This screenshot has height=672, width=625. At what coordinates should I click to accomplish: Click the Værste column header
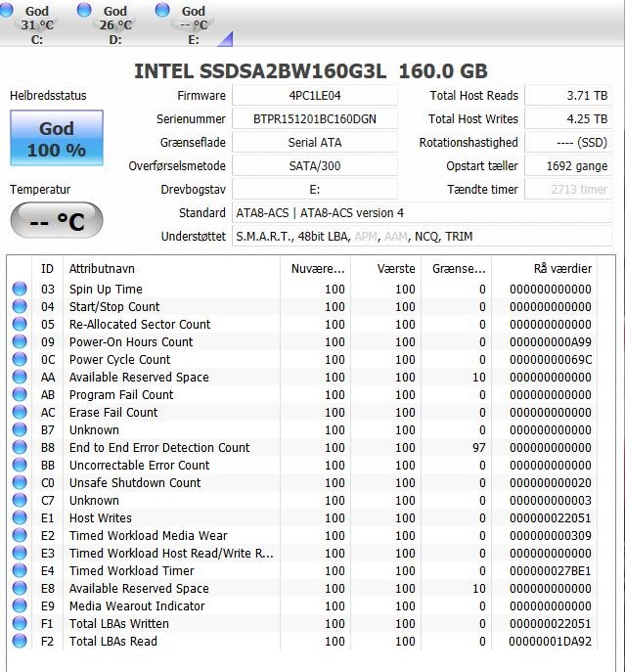click(x=385, y=269)
